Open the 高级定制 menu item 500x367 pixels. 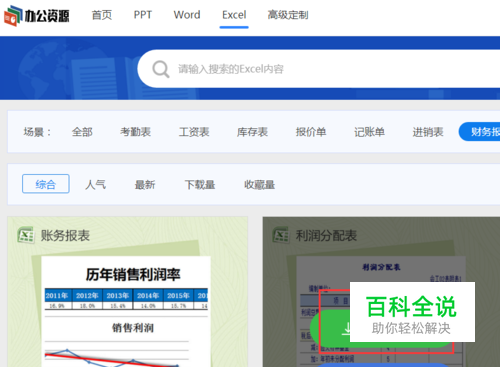pos(288,15)
